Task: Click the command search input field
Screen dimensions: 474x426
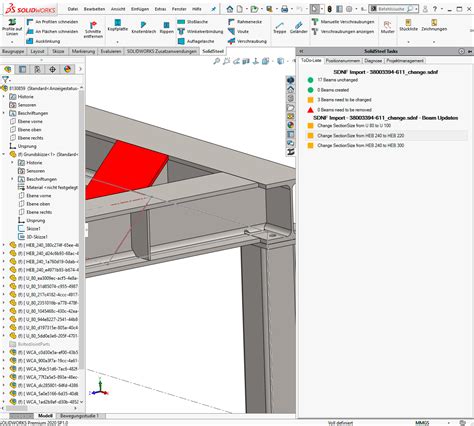Action: click(x=392, y=9)
